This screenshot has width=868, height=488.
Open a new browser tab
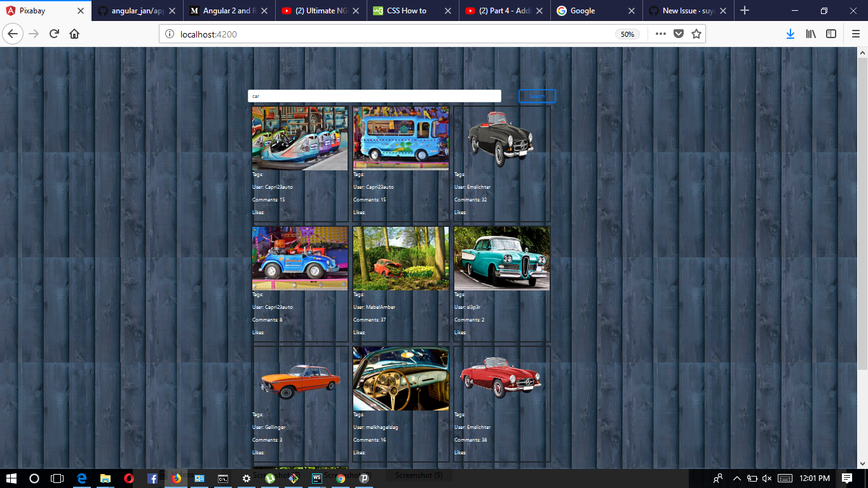(744, 10)
